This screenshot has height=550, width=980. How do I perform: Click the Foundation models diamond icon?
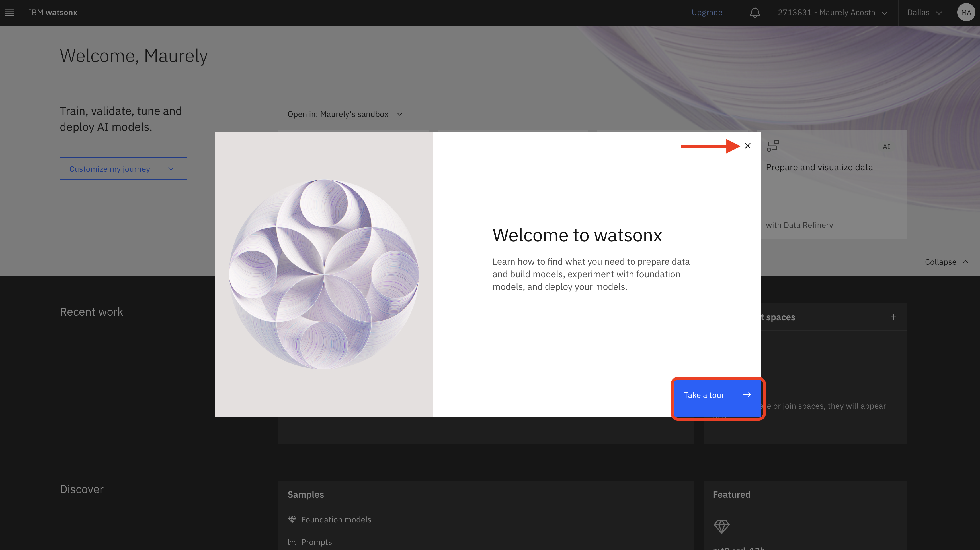pyautogui.click(x=292, y=519)
